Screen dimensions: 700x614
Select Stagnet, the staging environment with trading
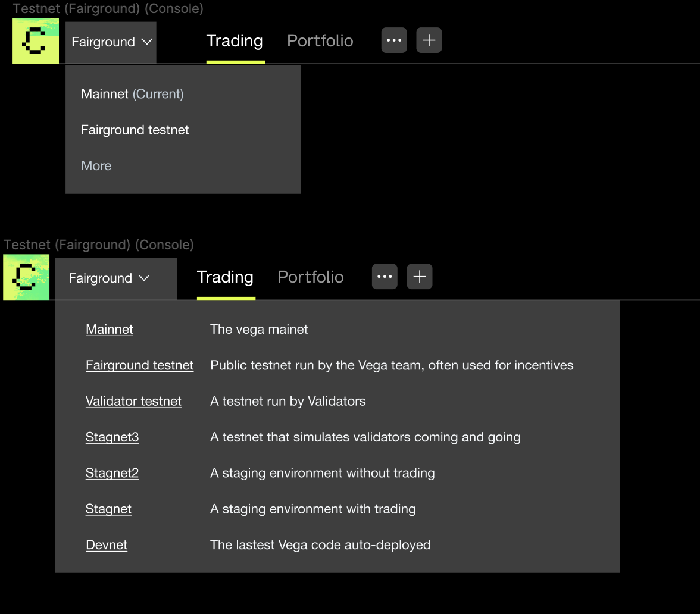tap(108, 509)
